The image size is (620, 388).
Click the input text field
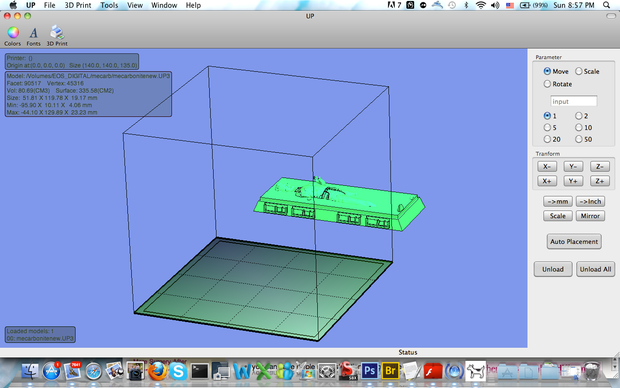573,101
